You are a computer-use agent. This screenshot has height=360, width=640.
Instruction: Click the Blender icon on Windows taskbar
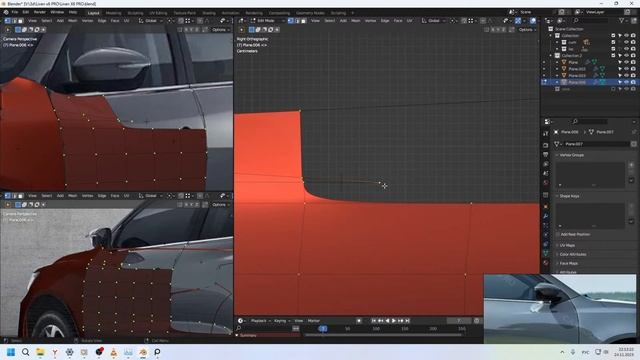(x=143, y=352)
